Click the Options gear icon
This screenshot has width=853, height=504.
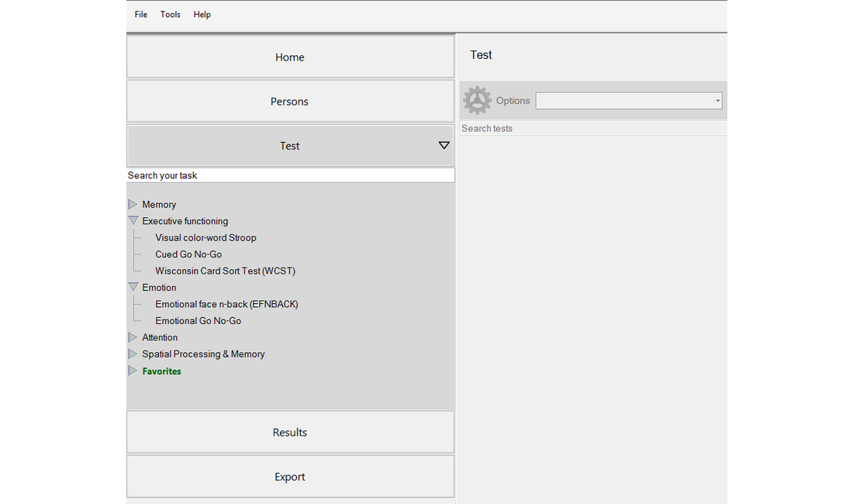coord(477,101)
